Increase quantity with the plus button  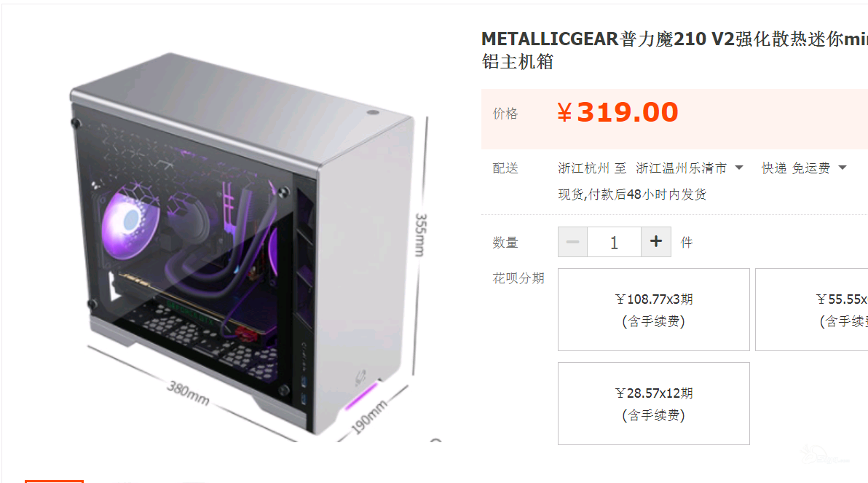pos(656,242)
